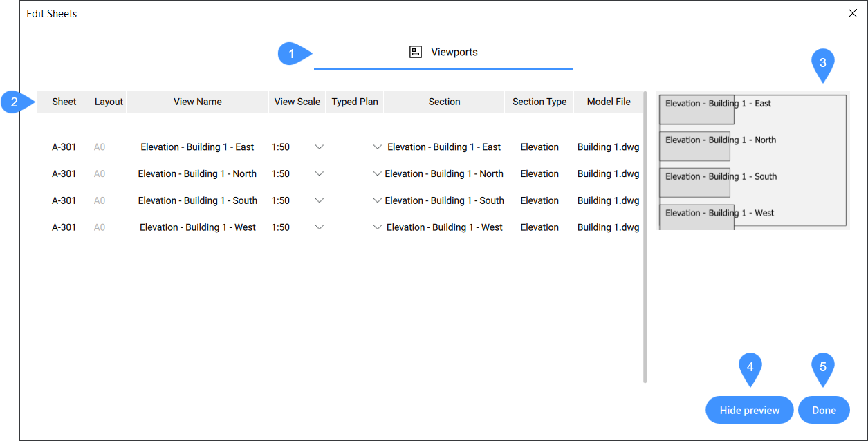Edit View Name Elevation - Building 1 - West
This screenshot has height=441, width=868.
click(198, 227)
